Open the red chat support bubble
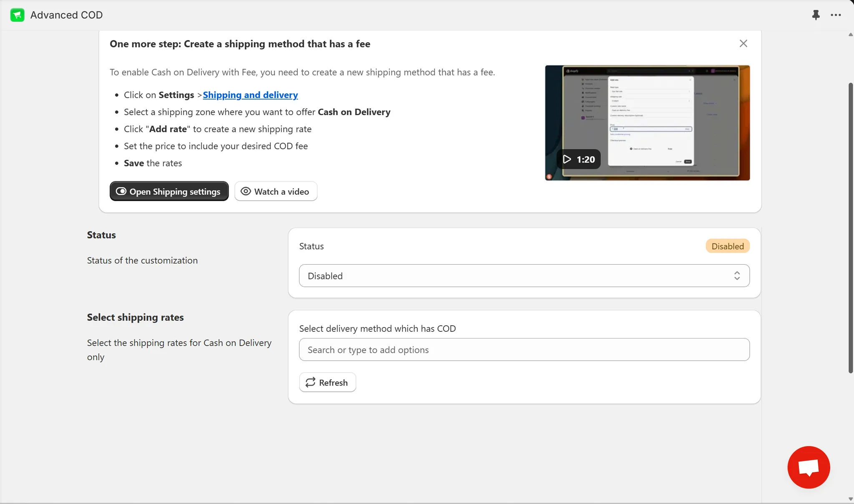854x504 pixels. click(808, 467)
